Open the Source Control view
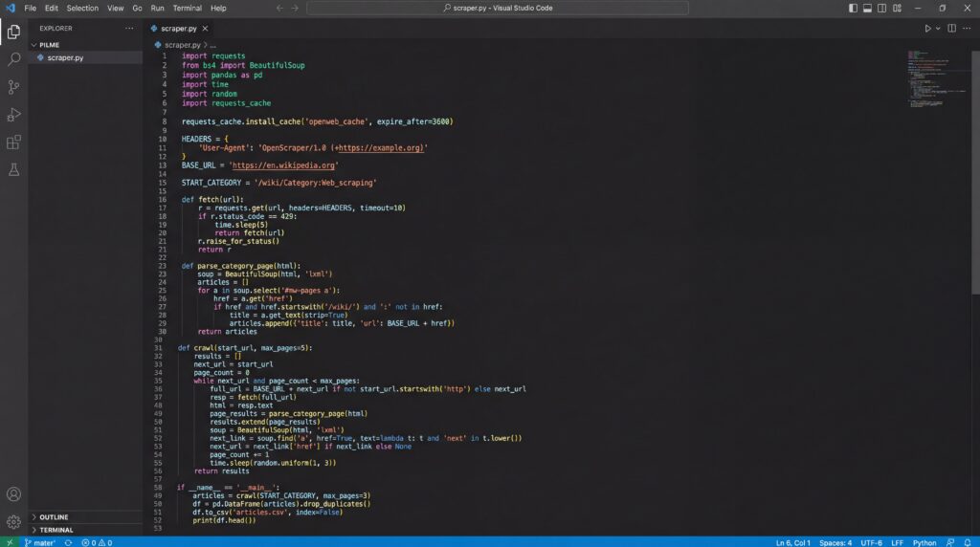 click(13, 87)
